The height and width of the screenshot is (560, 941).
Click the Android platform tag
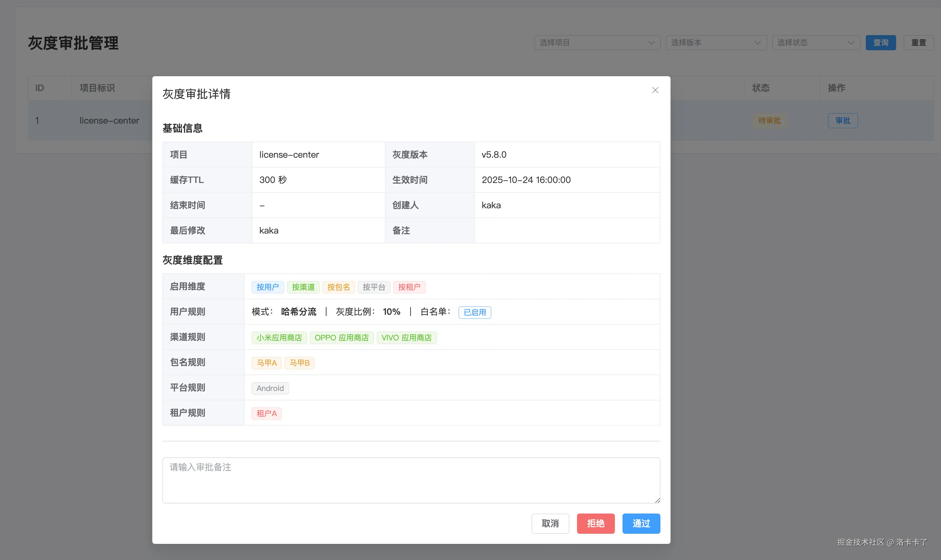pos(270,388)
